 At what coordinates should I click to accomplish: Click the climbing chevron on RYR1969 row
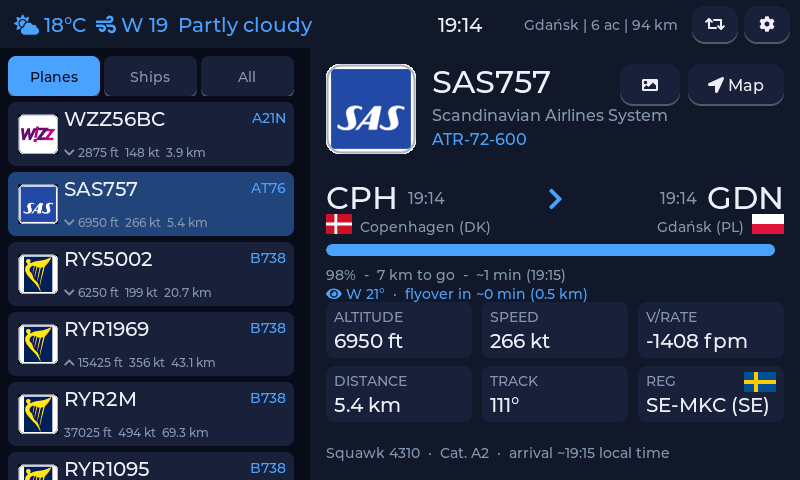point(69,363)
